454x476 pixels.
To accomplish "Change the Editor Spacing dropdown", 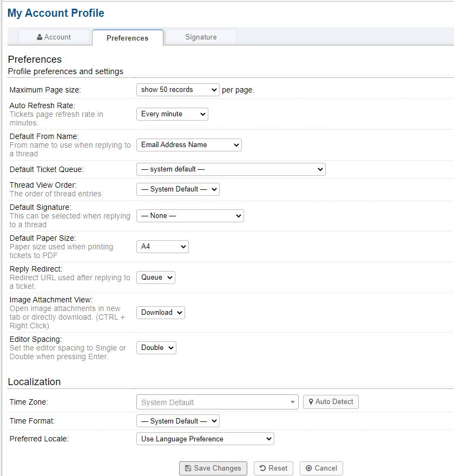I will 156,348.
